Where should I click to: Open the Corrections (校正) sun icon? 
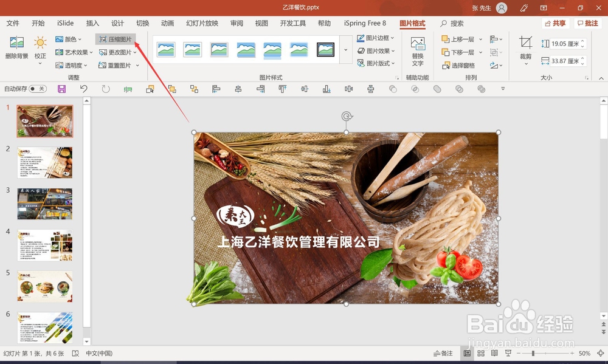(40, 43)
